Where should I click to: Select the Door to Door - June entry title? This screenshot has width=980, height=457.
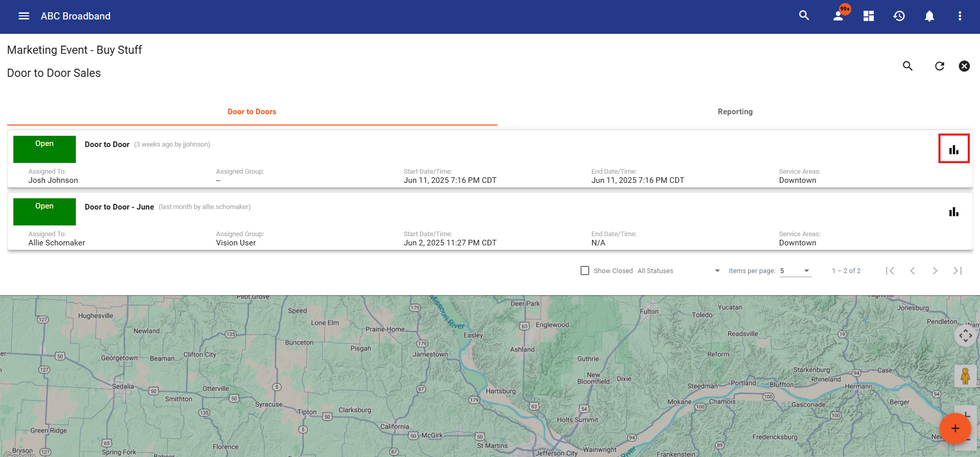tap(119, 207)
